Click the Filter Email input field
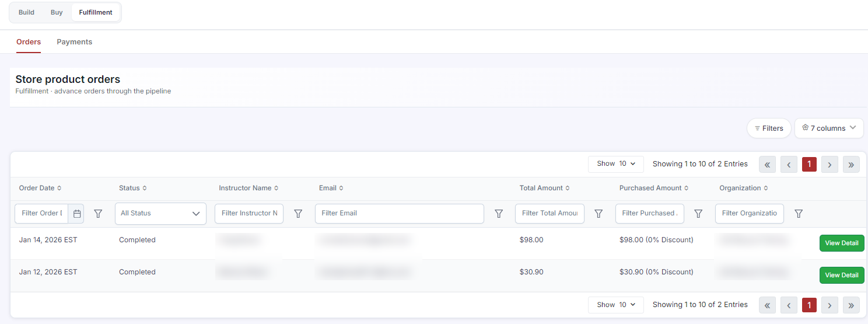 click(400, 214)
